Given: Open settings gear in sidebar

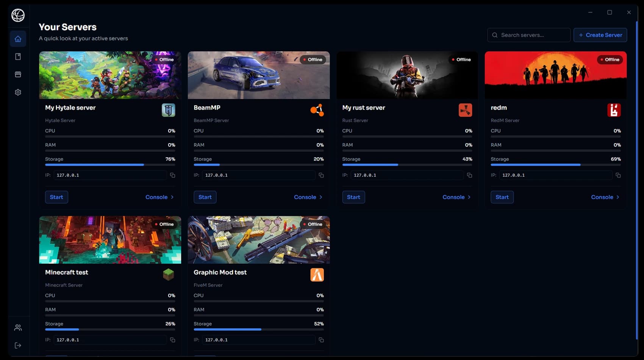Looking at the screenshot, I should point(18,92).
